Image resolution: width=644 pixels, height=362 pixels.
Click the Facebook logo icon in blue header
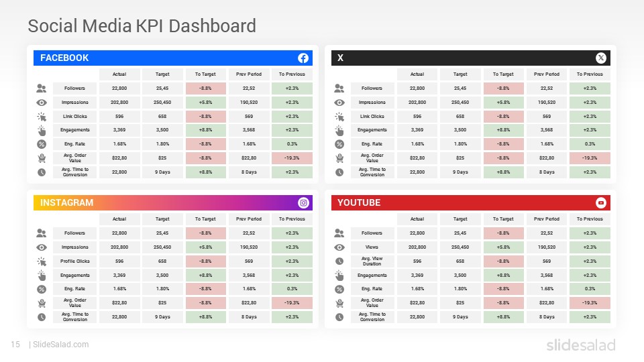(303, 58)
